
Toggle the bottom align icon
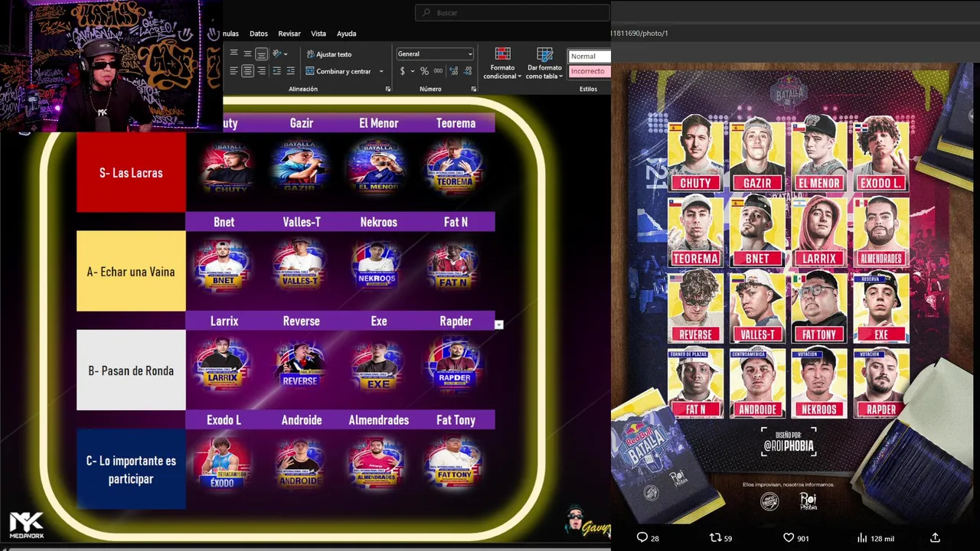[261, 54]
